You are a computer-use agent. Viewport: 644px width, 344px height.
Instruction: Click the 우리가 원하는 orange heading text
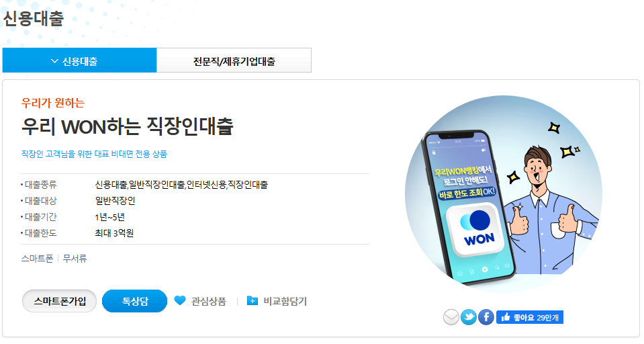[52, 103]
